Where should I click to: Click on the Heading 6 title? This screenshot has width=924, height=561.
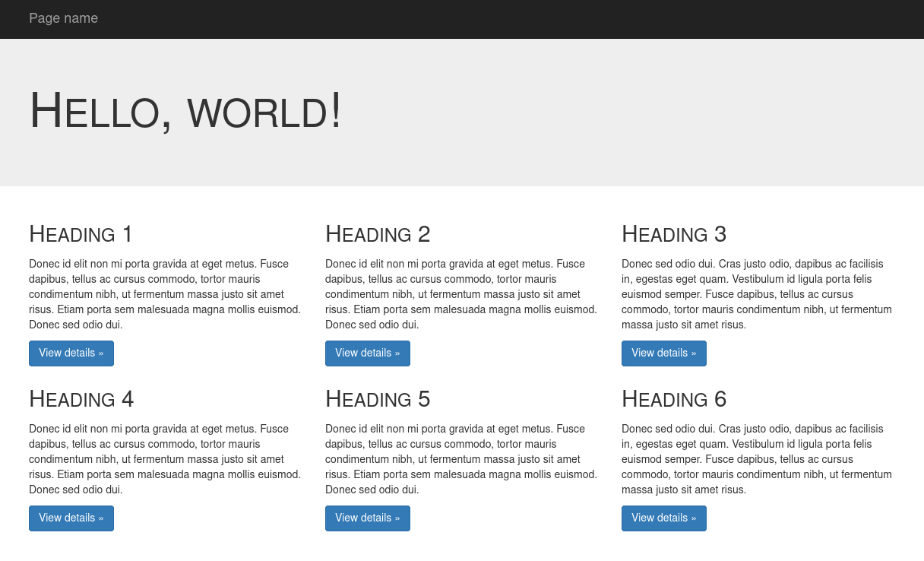[674, 399]
